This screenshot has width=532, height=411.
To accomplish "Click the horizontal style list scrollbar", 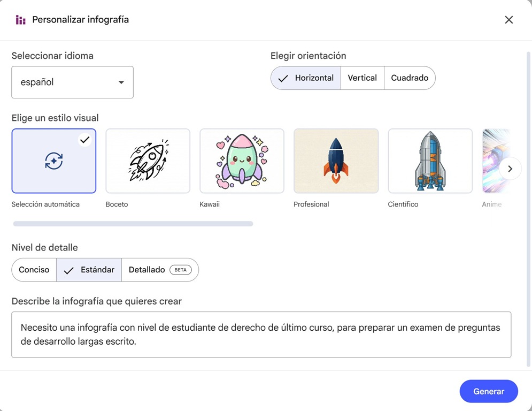I will 133,224.
